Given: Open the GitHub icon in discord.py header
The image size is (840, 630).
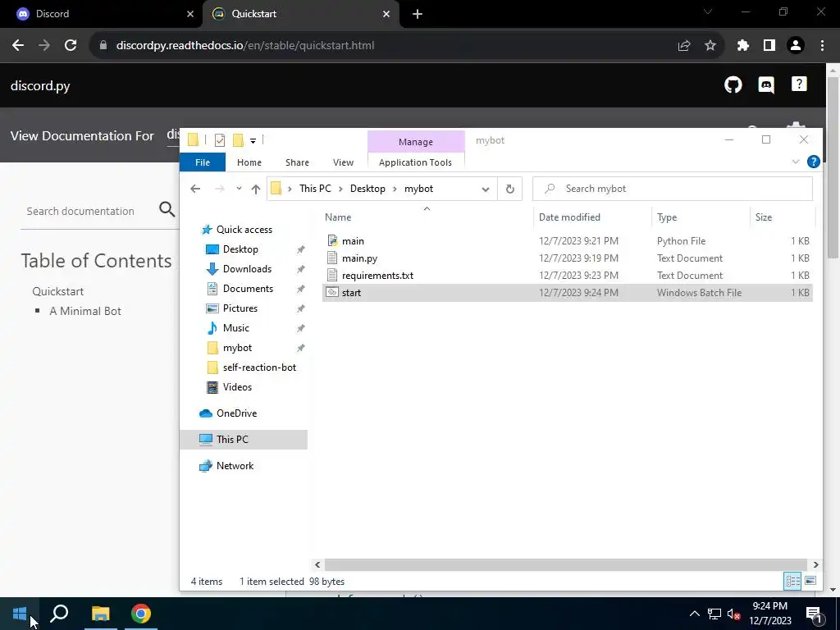Looking at the screenshot, I should coord(733,84).
